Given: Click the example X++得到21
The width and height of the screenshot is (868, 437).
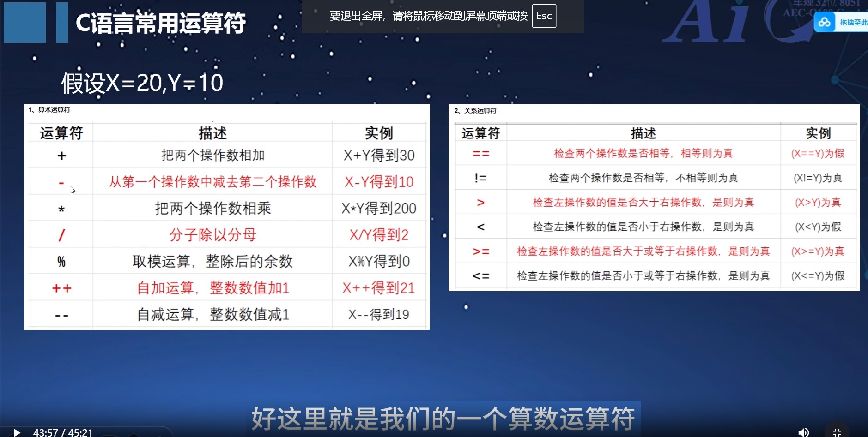Looking at the screenshot, I should (x=379, y=288).
